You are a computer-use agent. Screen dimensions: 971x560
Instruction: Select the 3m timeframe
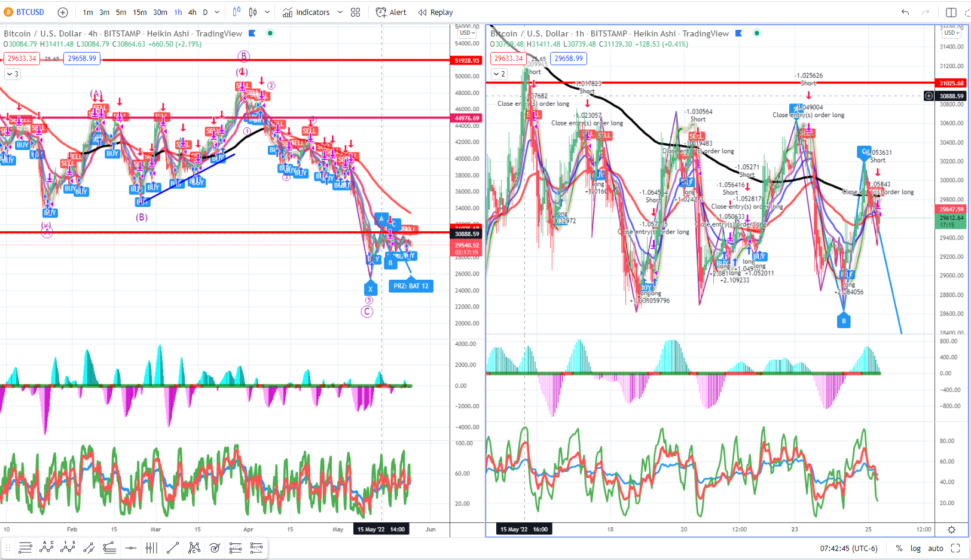(x=104, y=12)
